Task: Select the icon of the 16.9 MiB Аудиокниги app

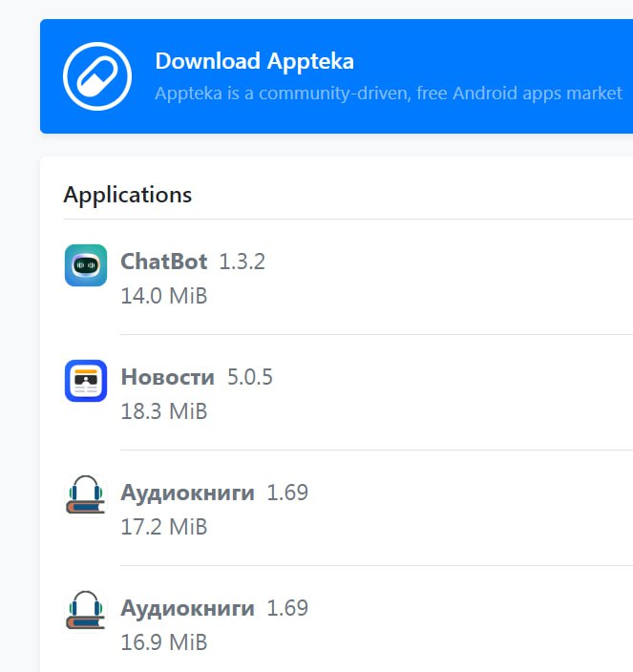Action: click(86, 612)
